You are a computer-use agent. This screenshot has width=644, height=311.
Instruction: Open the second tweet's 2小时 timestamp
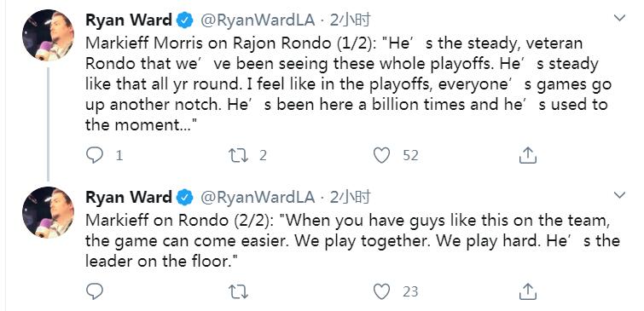351,198
